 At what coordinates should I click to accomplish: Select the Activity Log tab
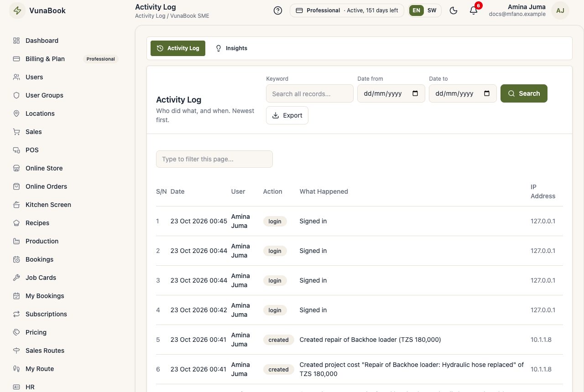pos(178,48)
